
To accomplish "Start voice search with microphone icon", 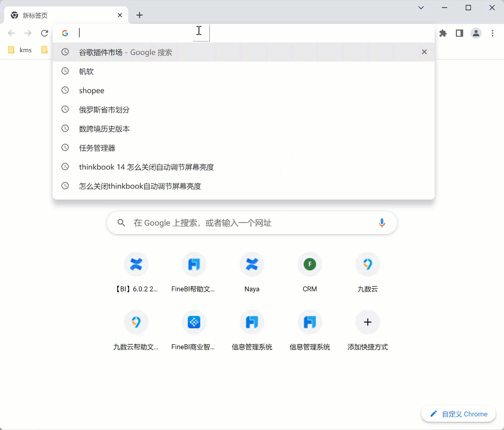I will click(x=382, y=223).
